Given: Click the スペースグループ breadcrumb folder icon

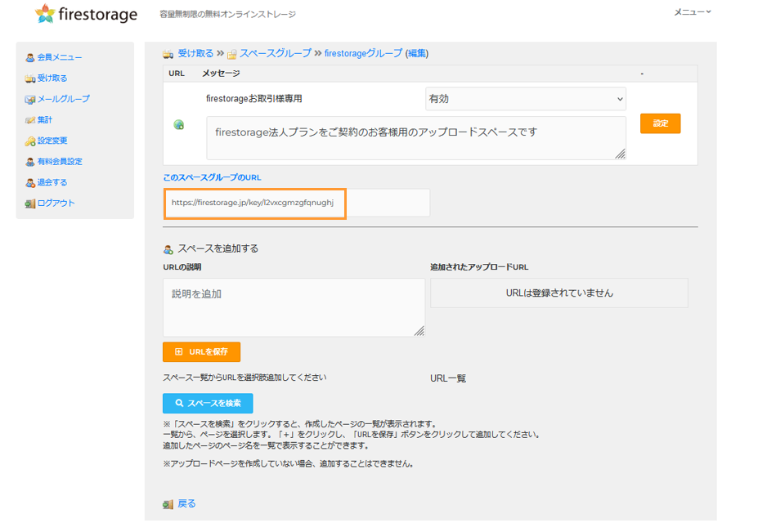Looking at the screenshot, I should (x=232, y=55).
